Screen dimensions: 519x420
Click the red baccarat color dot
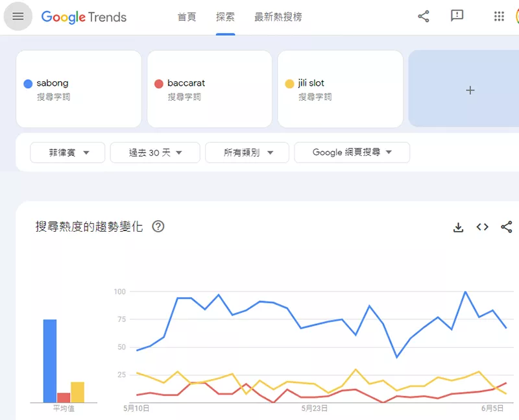click(x=158, y=84)
